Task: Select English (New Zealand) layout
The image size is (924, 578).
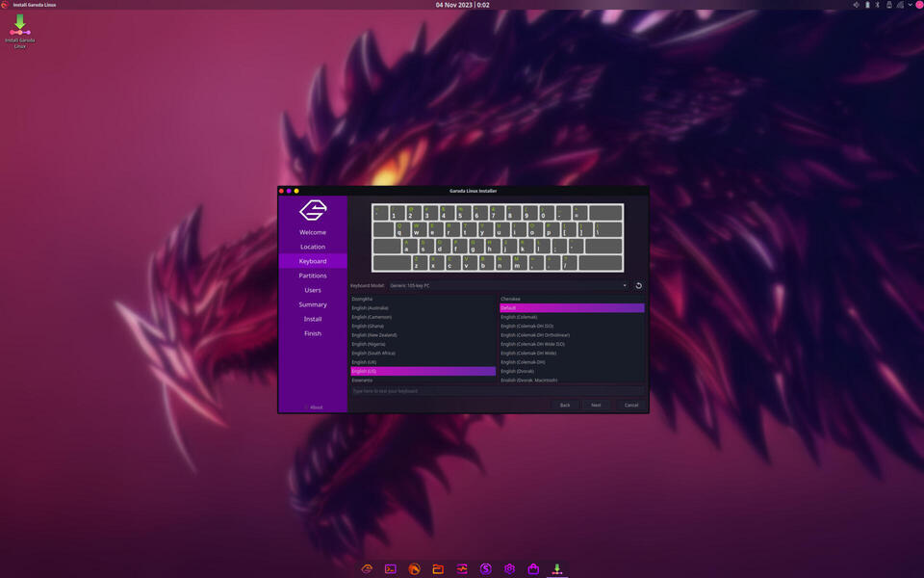Action: [x=423, y=335]
